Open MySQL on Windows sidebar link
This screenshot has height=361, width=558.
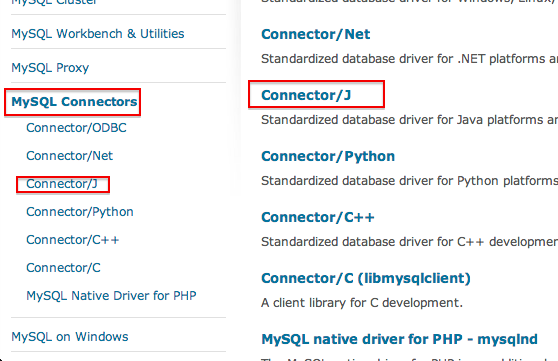click(x=70, y=337)
